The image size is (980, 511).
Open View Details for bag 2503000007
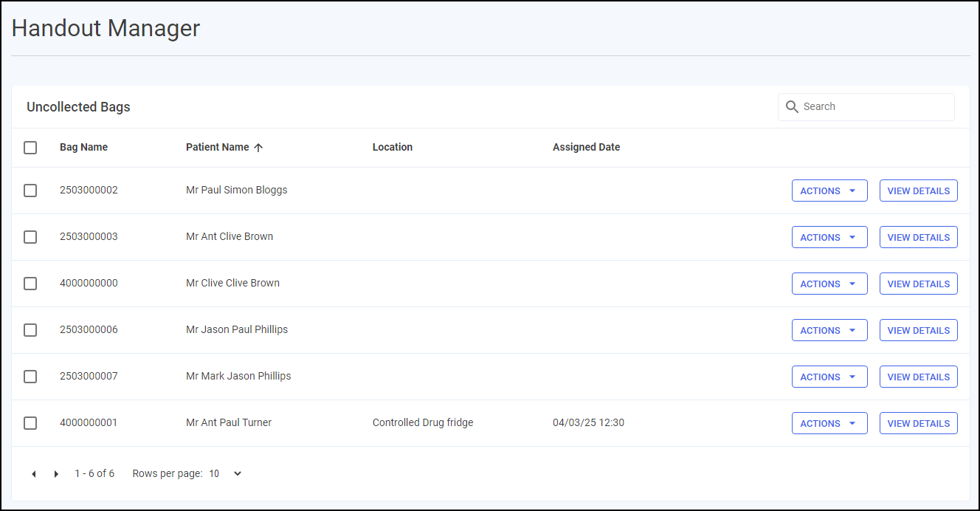pyautogui.click(x=918, y=377)
